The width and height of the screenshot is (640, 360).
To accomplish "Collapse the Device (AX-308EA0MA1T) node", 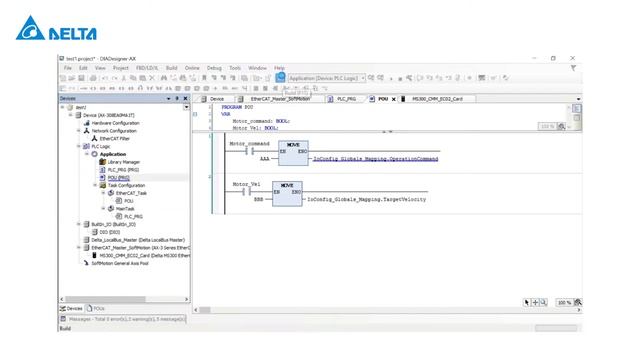I will [x=71, y=115].
